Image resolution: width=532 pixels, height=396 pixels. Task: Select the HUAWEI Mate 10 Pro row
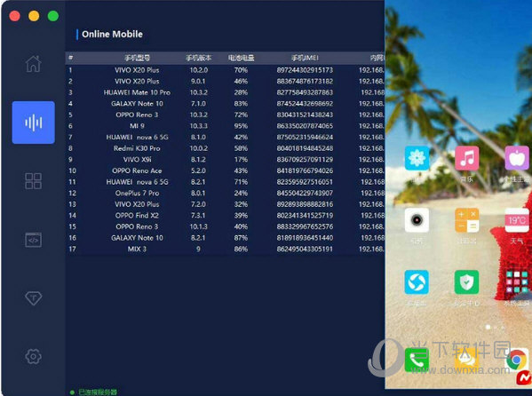click(x=225, y=92)
